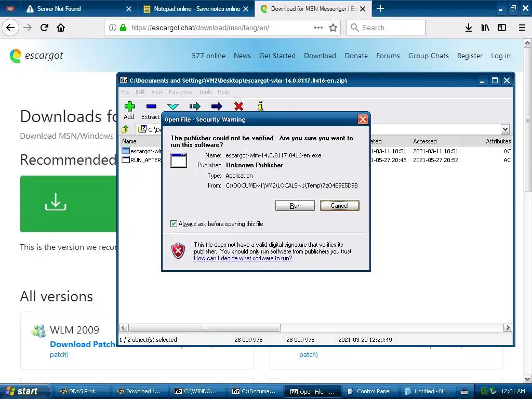
Task: Click the 7-Zip Info icon
Action: coord(260,106)
